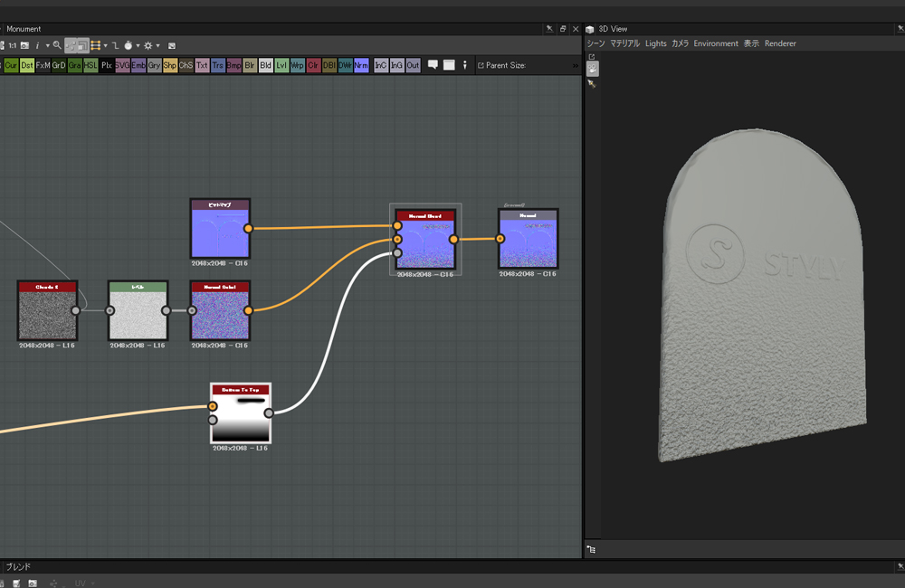Select the green Levels node
The width and height of the screenshot is (905, 588).
pyautogui.click(x=138, y=310)
